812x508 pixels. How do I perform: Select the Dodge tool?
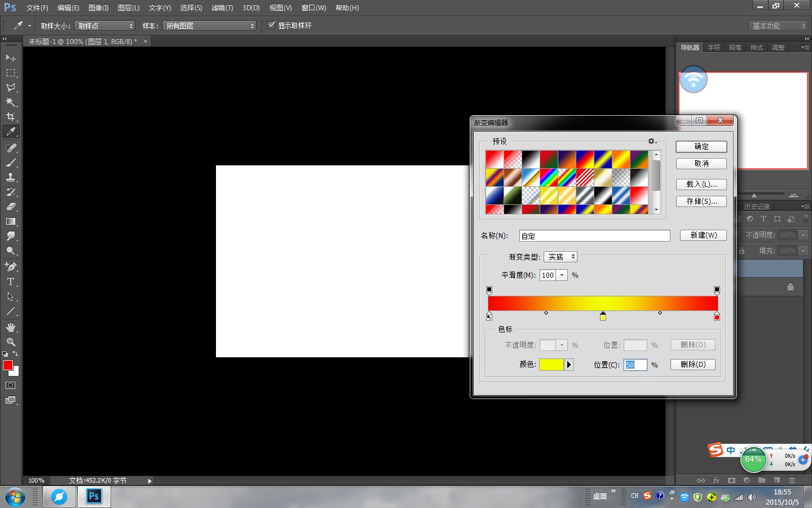[x=11, y=251]
